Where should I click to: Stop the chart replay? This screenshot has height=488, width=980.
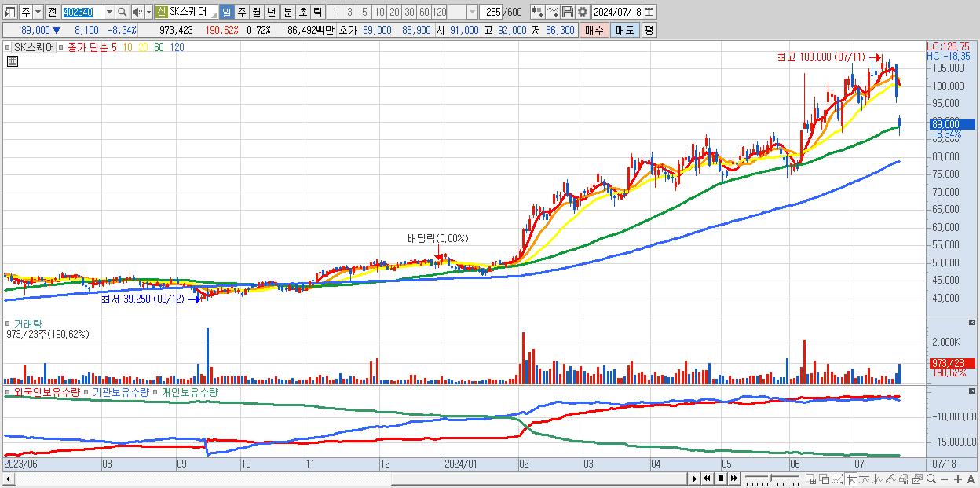point(721,479)
